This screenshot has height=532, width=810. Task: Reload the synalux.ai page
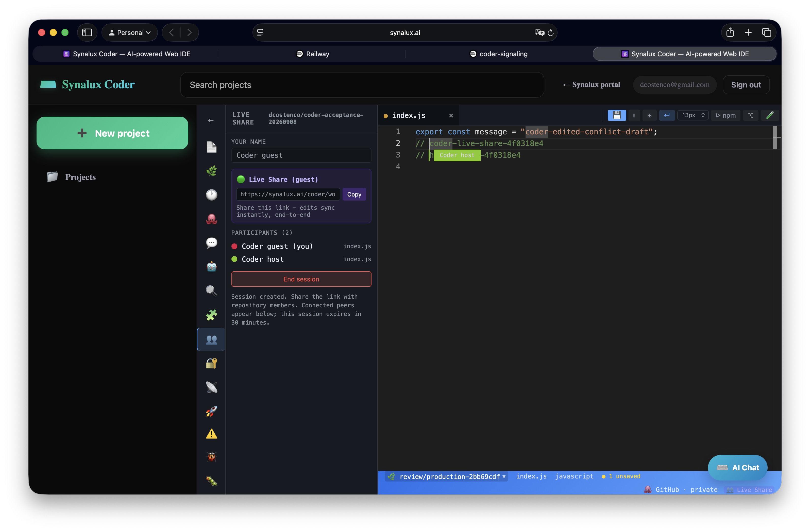550,33
